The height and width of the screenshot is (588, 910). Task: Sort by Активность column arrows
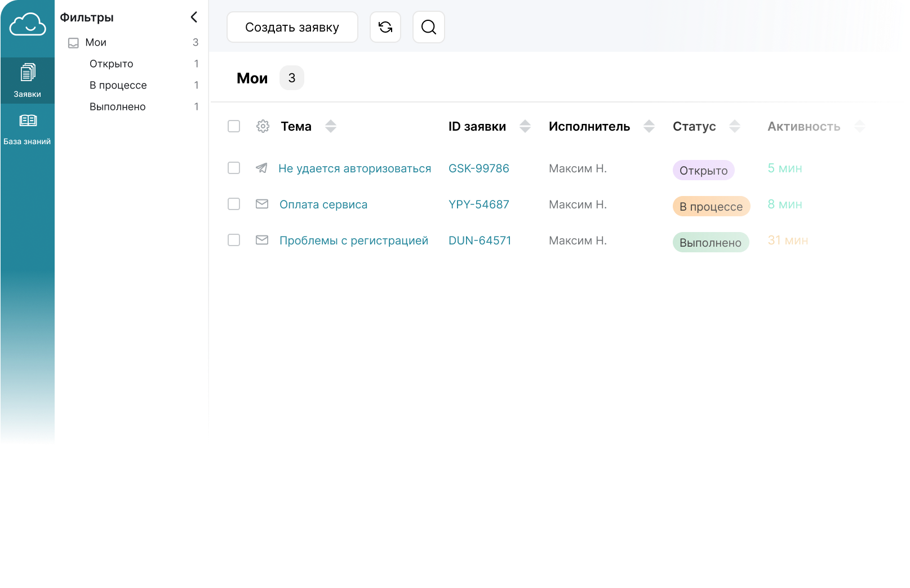tap(860, 126)
